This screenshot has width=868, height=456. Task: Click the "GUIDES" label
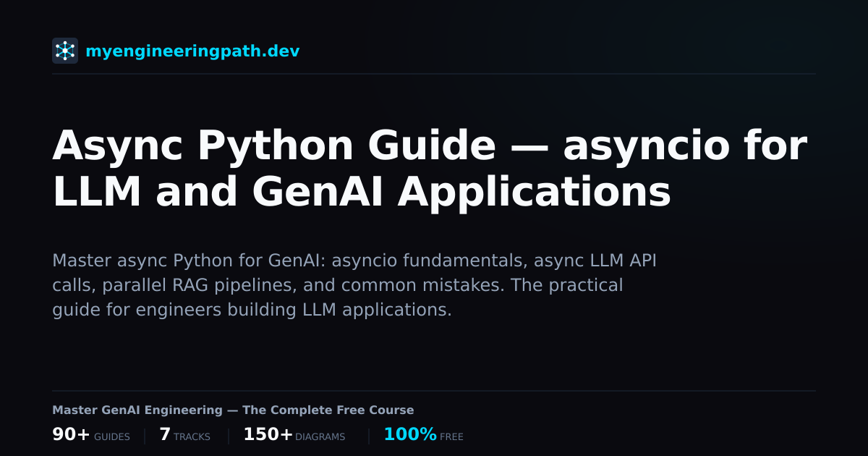tap(112, 437)
